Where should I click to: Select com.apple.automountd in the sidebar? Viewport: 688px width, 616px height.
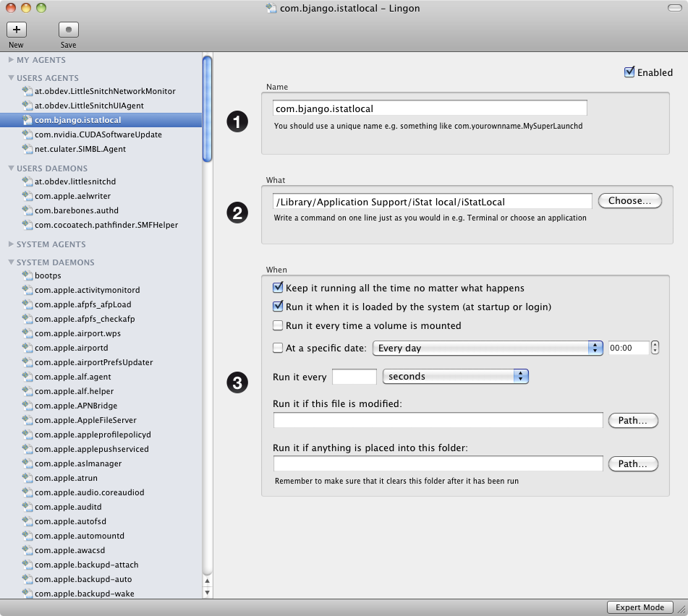coord(101,536)
